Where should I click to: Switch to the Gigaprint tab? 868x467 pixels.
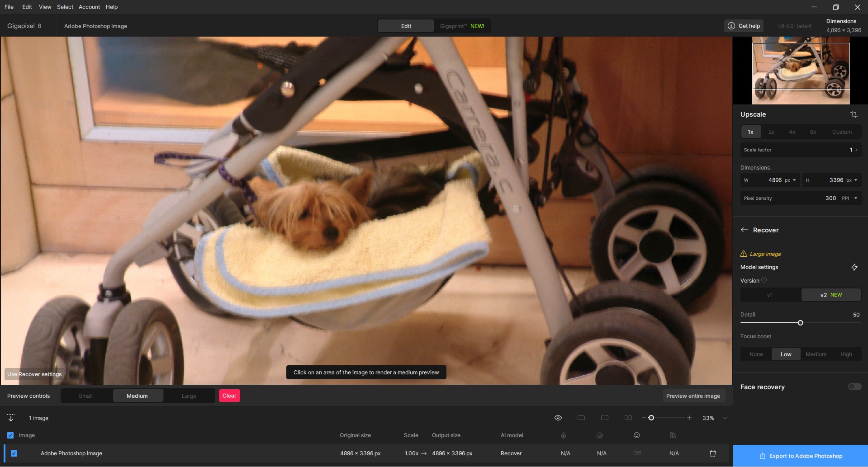pos(461,26)
